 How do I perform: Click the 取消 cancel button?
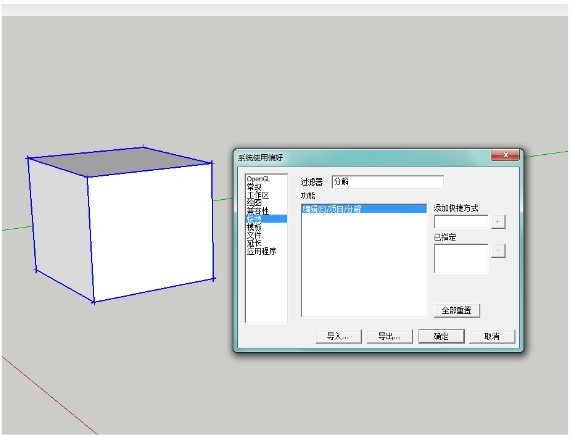[x=492, y=336]
